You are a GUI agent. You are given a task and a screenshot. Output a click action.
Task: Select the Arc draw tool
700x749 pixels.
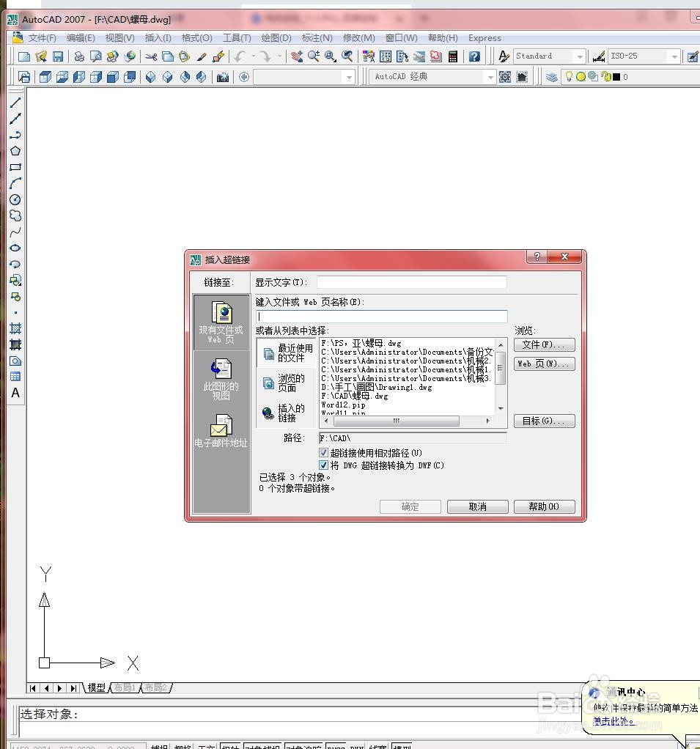(15, 183)
